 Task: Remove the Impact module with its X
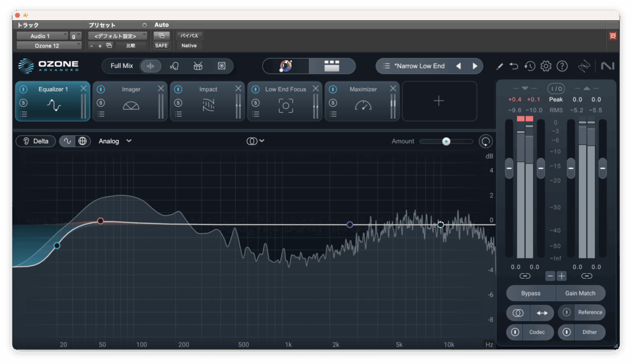pyautogui.click(x=238, y=89)
